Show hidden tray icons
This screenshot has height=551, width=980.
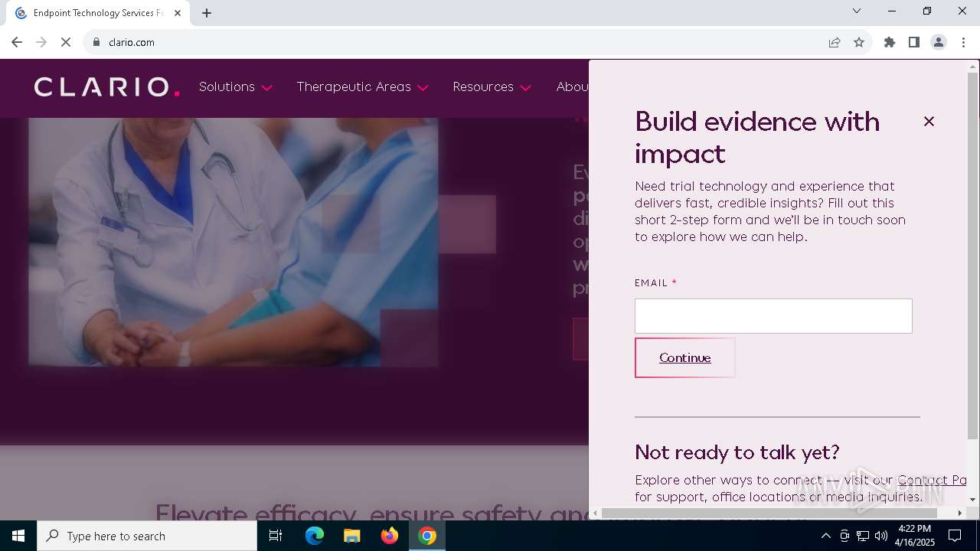coord(825,536)
